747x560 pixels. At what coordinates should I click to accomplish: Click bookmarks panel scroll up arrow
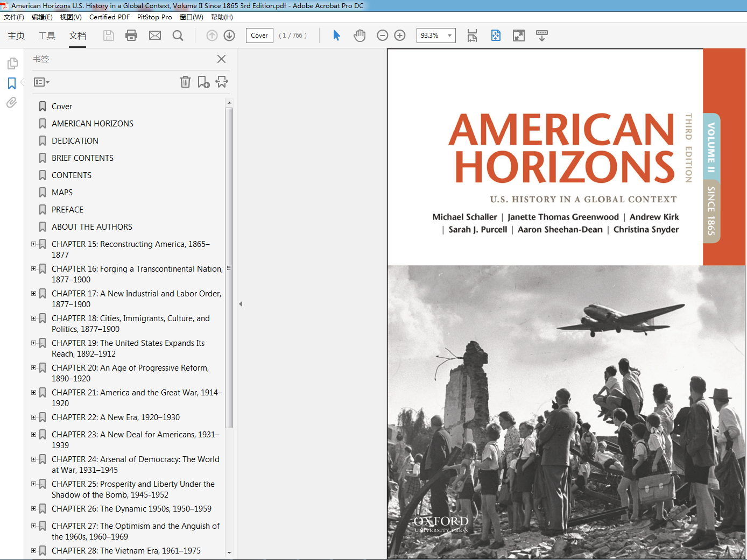(x=229, y=102)
